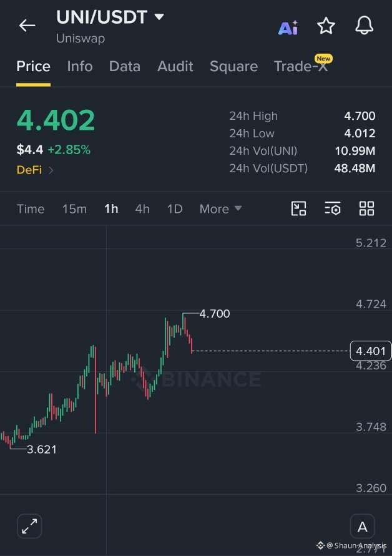
Task: Click the +2.85% change value
Action: (x=69, y=150)
